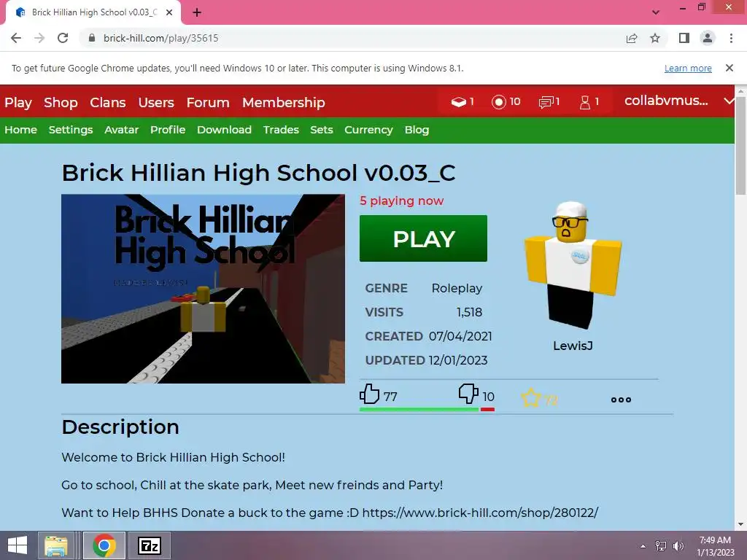Click the browser forward arrow
747x560 pixels.
(x=39, y=38)
